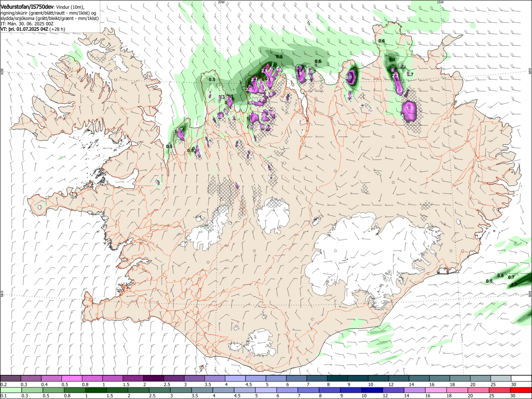
Task: Click the 'Veðurstofan/IS750dev' title text
Action: 27,7
